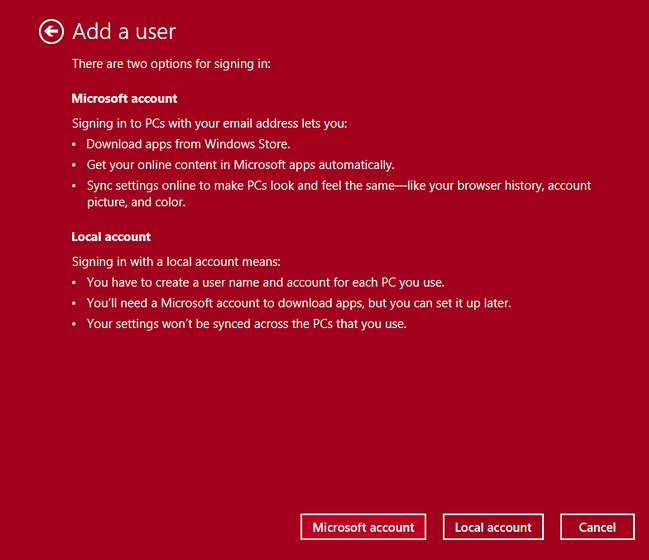Click 'You'll need a Microsoft account' bullet text

299,303
